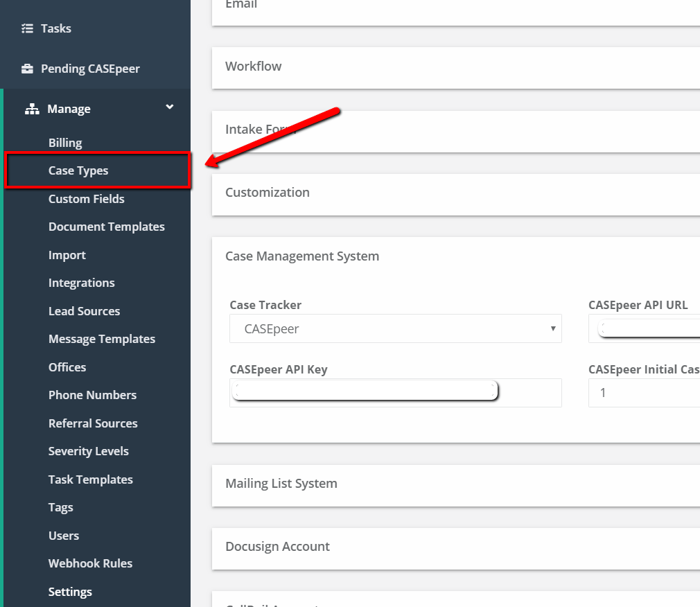Image resolution: width=700 pixels, height=607 pixels.
Task: Open the Lead Sources page
Action: pos(84,311)
